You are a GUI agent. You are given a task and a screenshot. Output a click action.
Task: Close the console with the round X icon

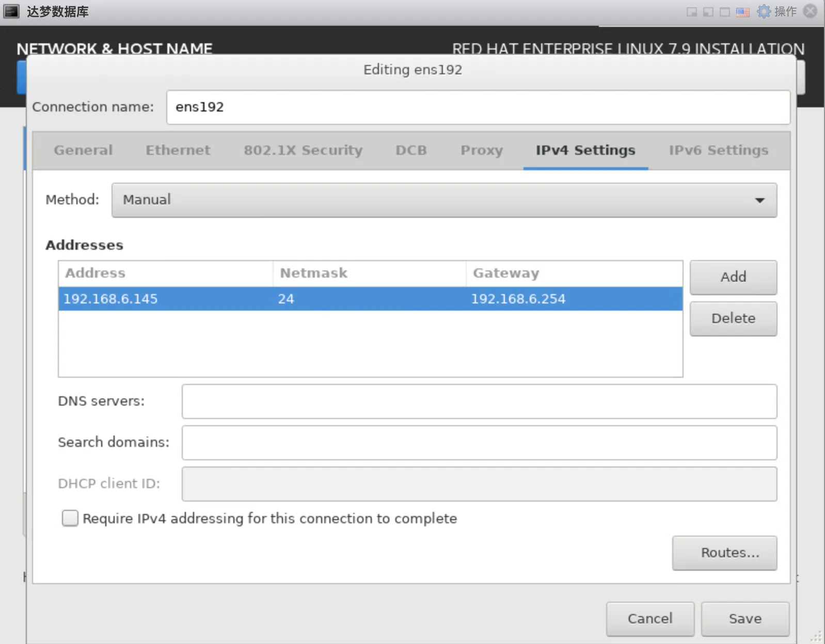coord(811,11)
